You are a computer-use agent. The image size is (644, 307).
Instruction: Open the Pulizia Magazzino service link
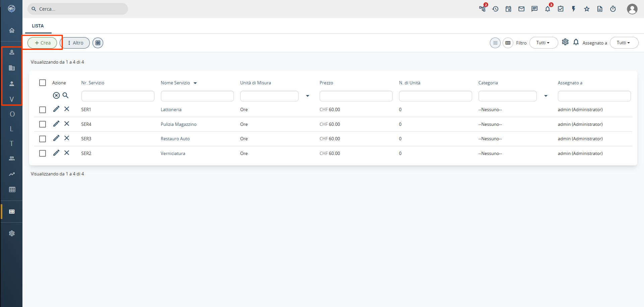(x=179, y=124)
